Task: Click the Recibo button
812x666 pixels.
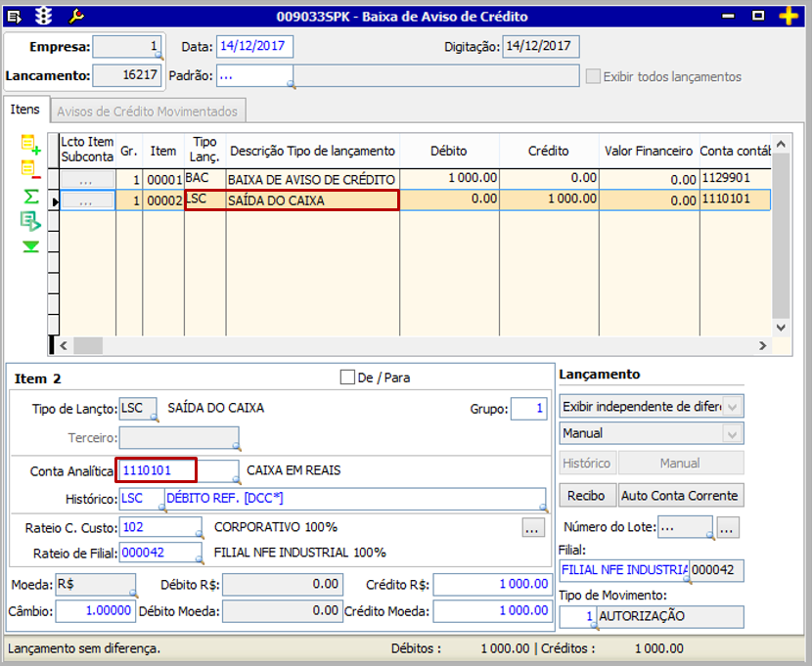Action: [x=586, y=495]
